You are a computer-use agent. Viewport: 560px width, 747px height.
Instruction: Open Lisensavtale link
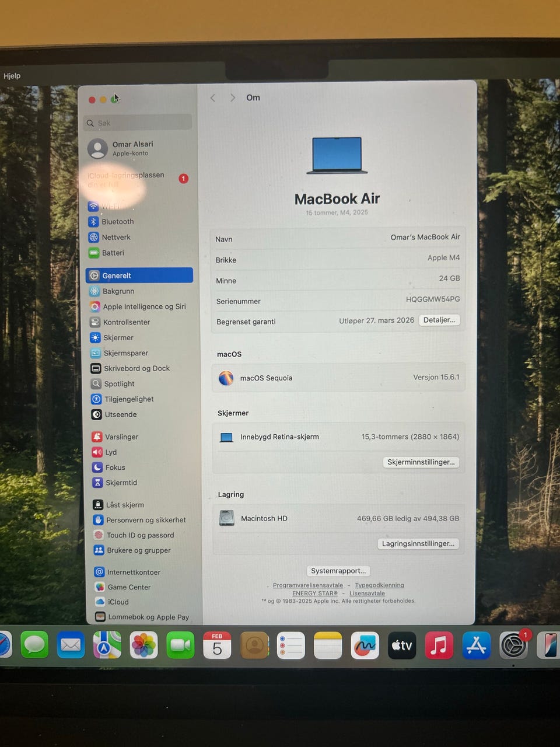pyautogui.click(x=367, y=594)
